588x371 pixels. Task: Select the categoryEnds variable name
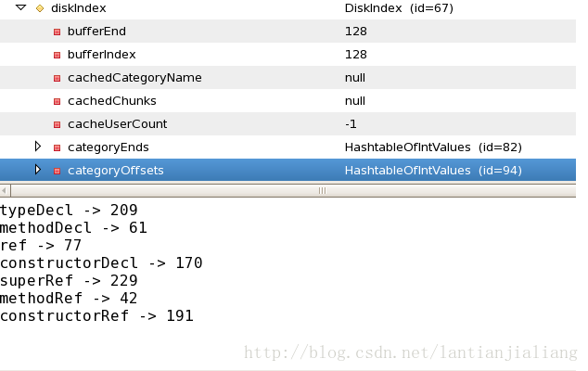coord(108,147)
